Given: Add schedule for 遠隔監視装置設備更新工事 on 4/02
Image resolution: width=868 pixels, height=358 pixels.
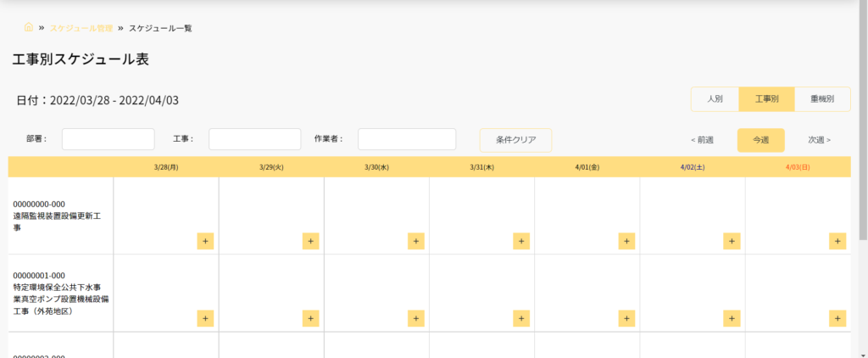Looking at the screenshot, I should (732, 241).
